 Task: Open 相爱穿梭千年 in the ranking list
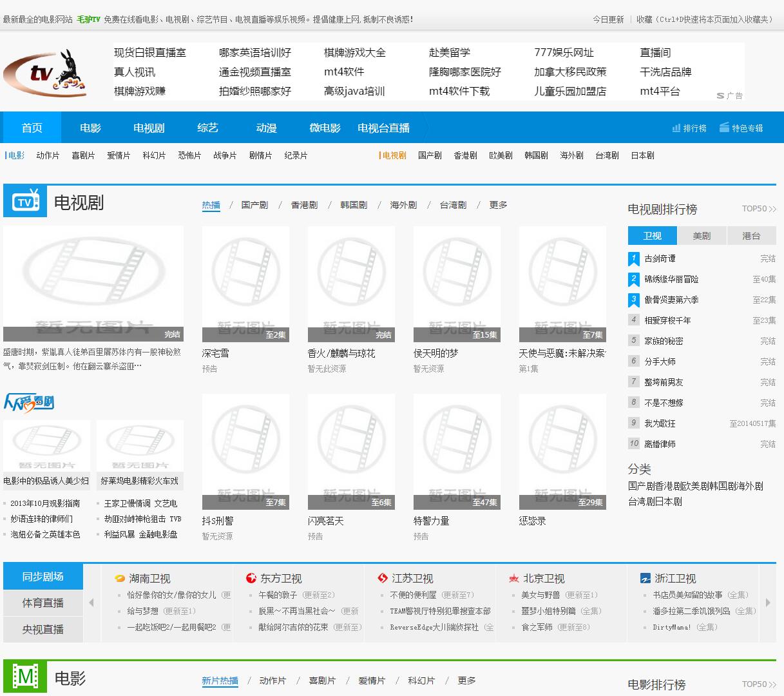(667, 320)
